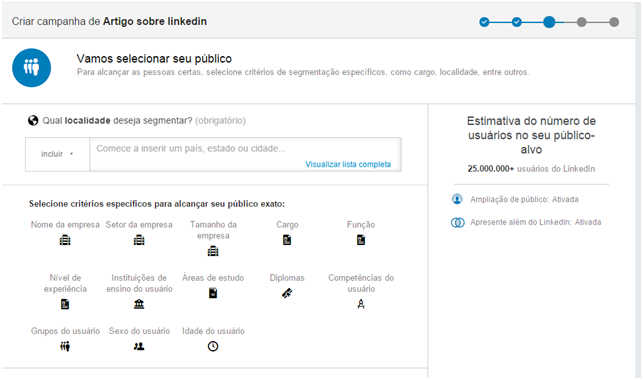Screen dimensions: 643x380
Task: Click the blue audience circle icon
Action: (32, 68)
